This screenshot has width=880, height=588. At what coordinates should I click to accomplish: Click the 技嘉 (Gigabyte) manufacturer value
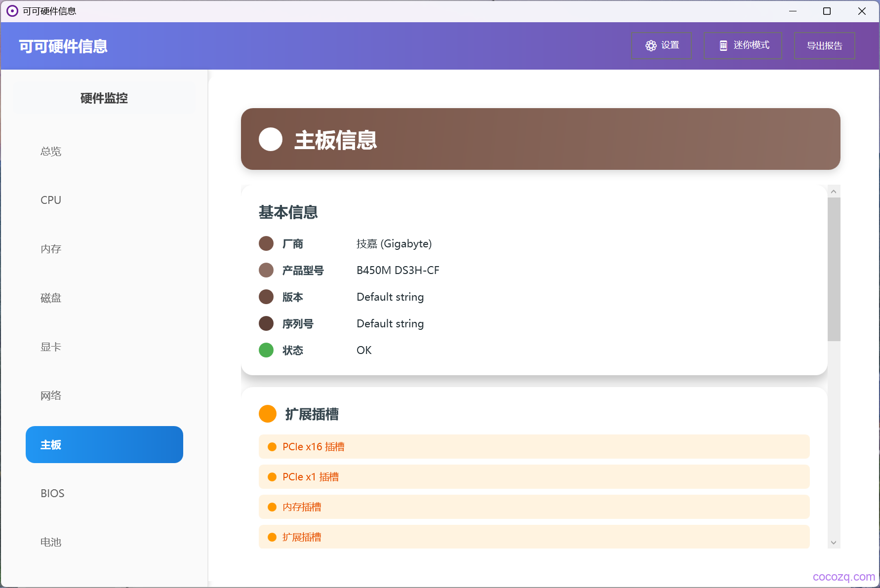pos(394,244)
